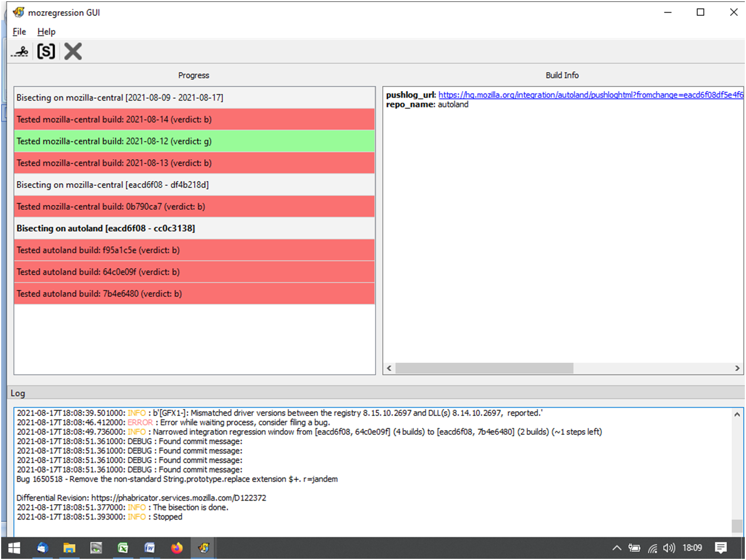This screenshot has width=746, height=560.
Task: Select the bold 'Bisecting on autoland' row
Action: pos(194,229)
